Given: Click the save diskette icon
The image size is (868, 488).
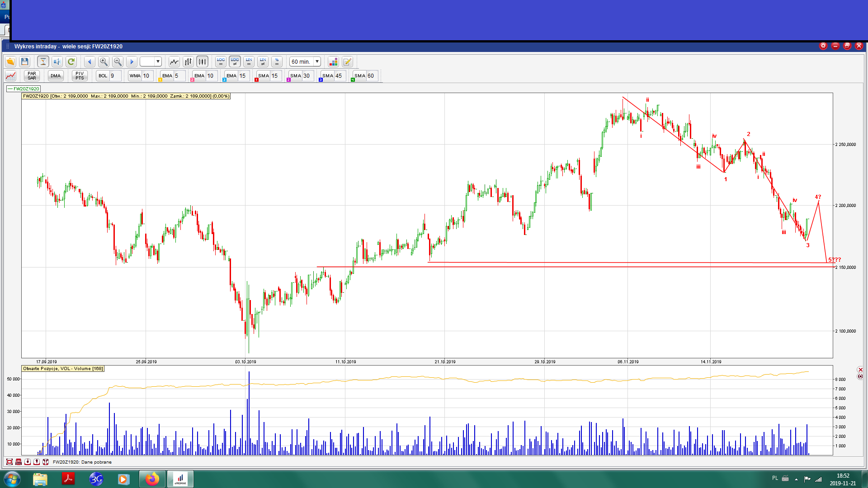Looking at the screenshot, I should click(25, 62).
